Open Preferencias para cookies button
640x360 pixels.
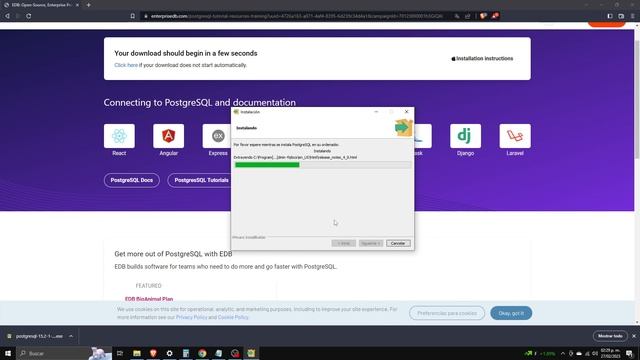[x=447, y=313]
